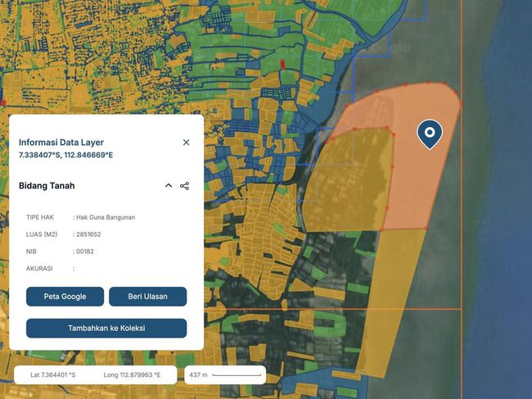Select the blue location pin marker
Screen dimensions: 532x399
(429, 133)
